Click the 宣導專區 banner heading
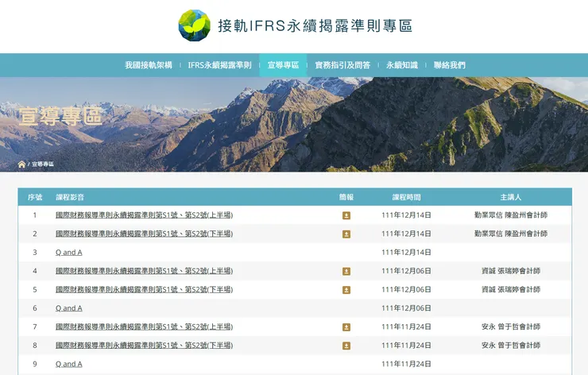Screen dimensions: 588x375 (60, 116)
